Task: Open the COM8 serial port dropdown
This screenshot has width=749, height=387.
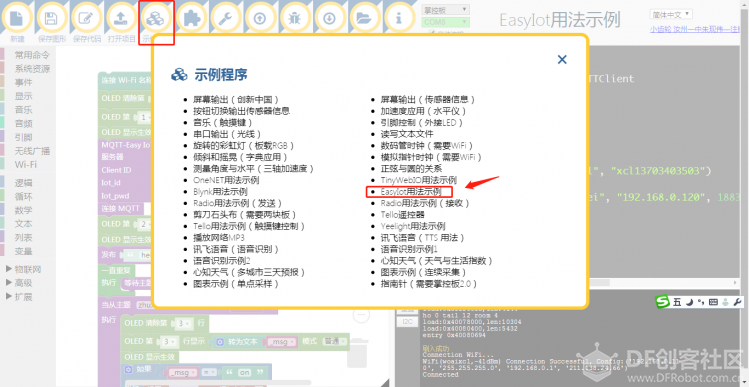Action: click(445, 22)
